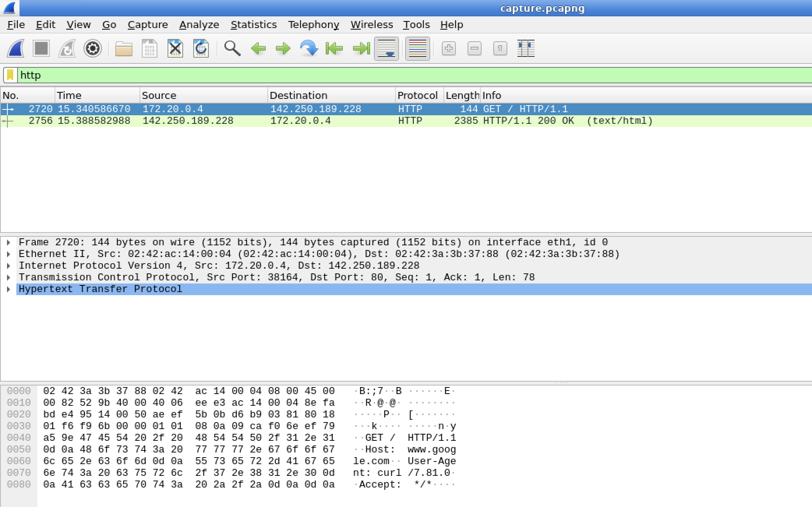
Task: Open the Find Packet magnifier tool
Action: pos(232,49)
